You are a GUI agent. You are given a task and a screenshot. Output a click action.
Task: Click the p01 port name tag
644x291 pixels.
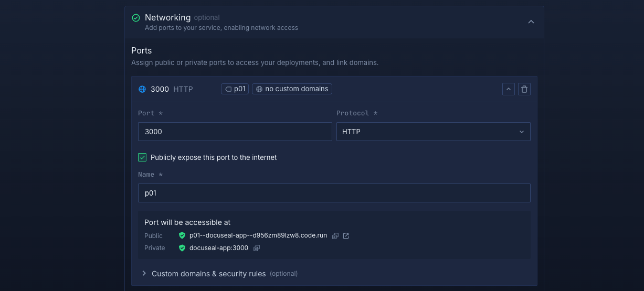coord(235,89)
